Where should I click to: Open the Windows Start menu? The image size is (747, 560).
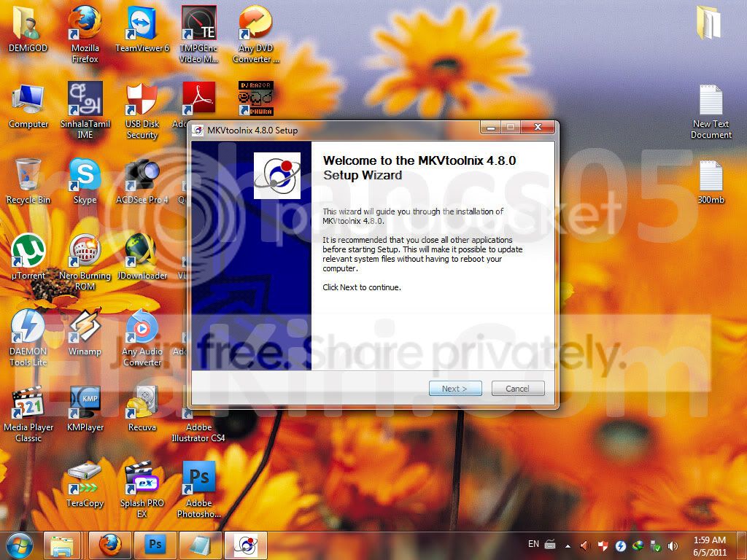click(19, 545)
